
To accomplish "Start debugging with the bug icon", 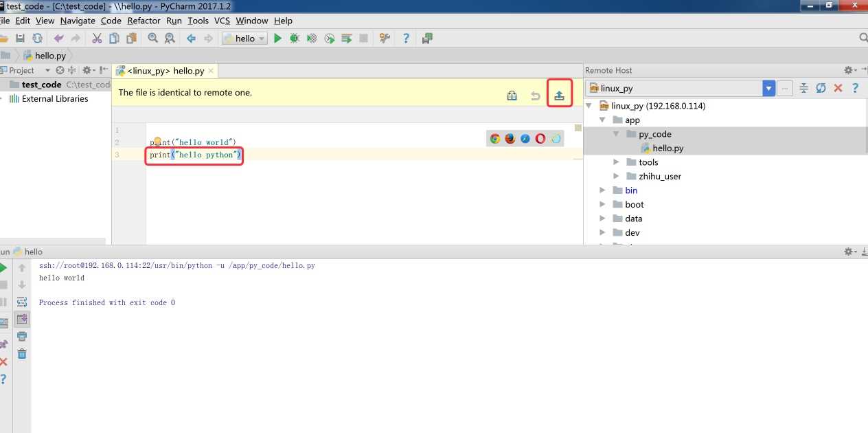I will [295, 38].
